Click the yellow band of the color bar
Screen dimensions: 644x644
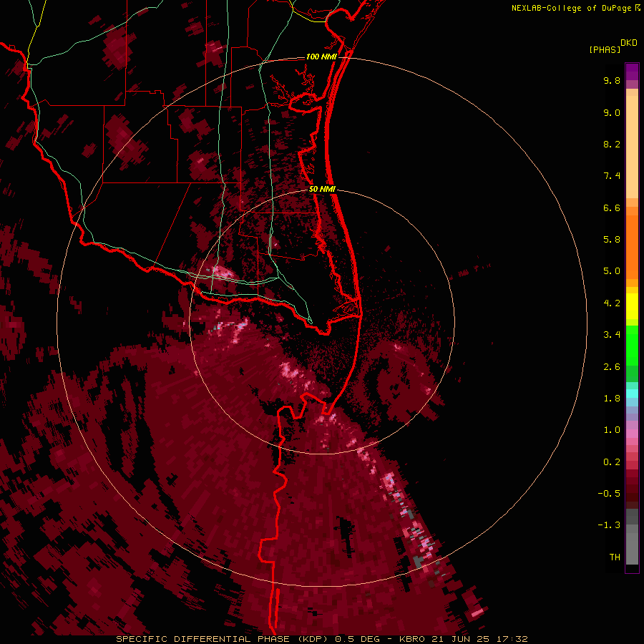tap(632, 306)
